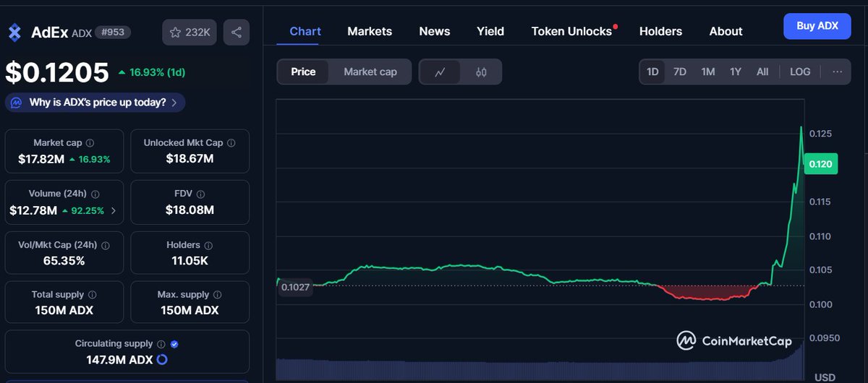Image resolution: width=868 pixels, height=383 pixels.
Task: Click the 0.120 current price label
Action: tap(821, 164)
